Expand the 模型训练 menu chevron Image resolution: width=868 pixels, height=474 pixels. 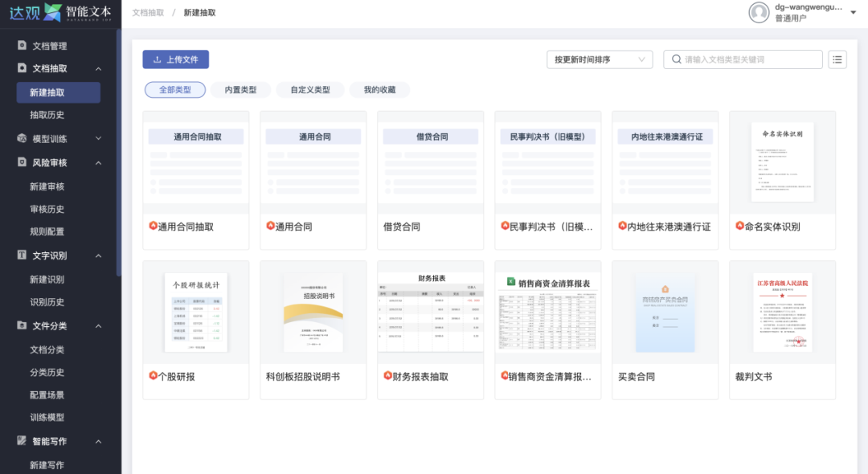click(99, 138)
